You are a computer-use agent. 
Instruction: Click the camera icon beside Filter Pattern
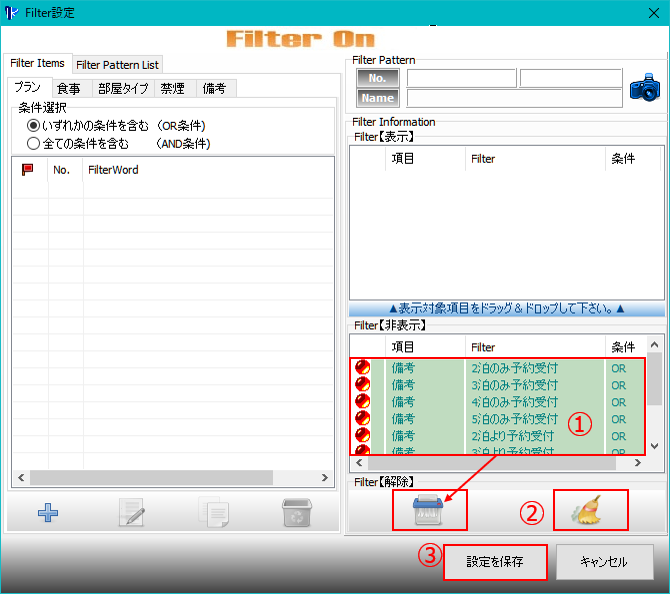coord(645,87)
